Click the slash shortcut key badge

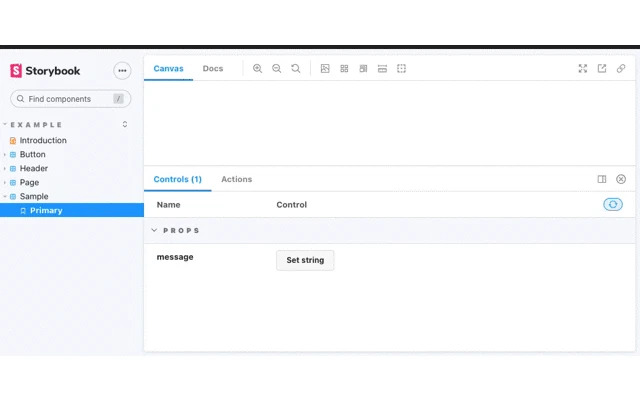[118, 99]
